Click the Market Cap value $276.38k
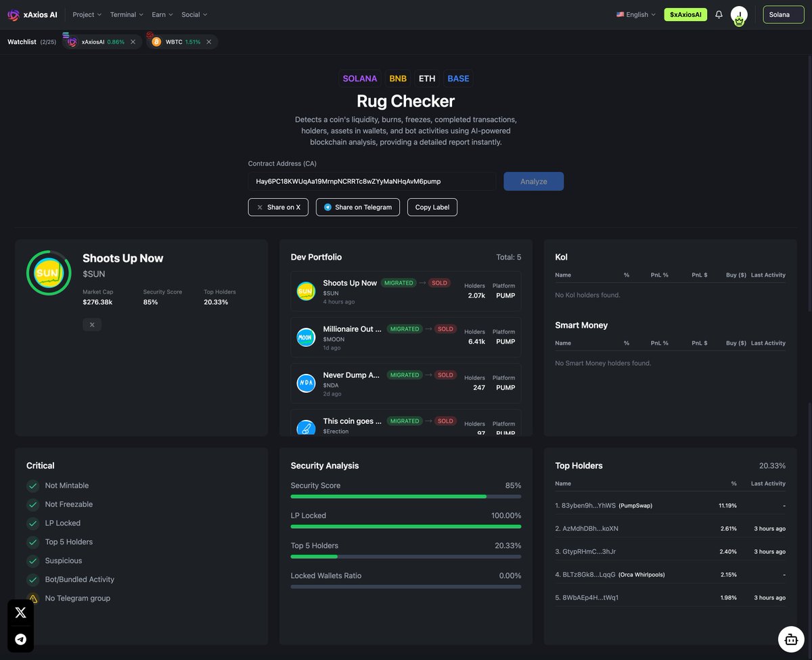812x660 pixels. tap(97, 302)
